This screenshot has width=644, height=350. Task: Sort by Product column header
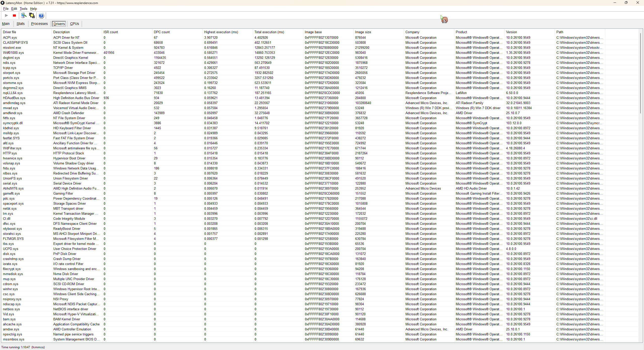479,32
